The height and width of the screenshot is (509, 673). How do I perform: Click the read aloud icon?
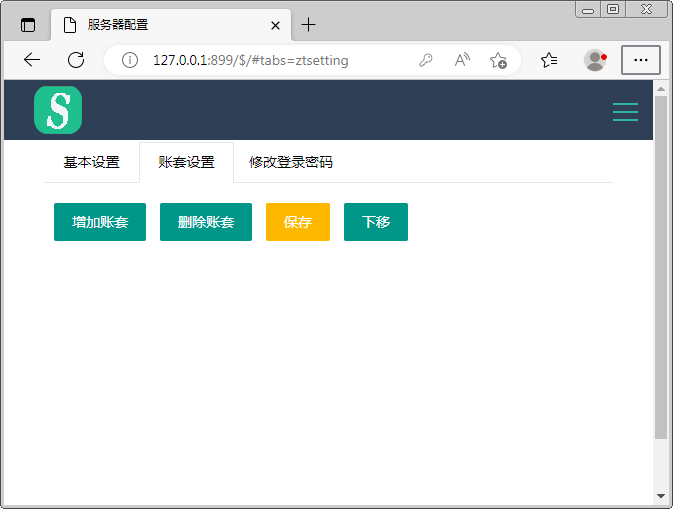pyautogui.click(x=462, y=60)
